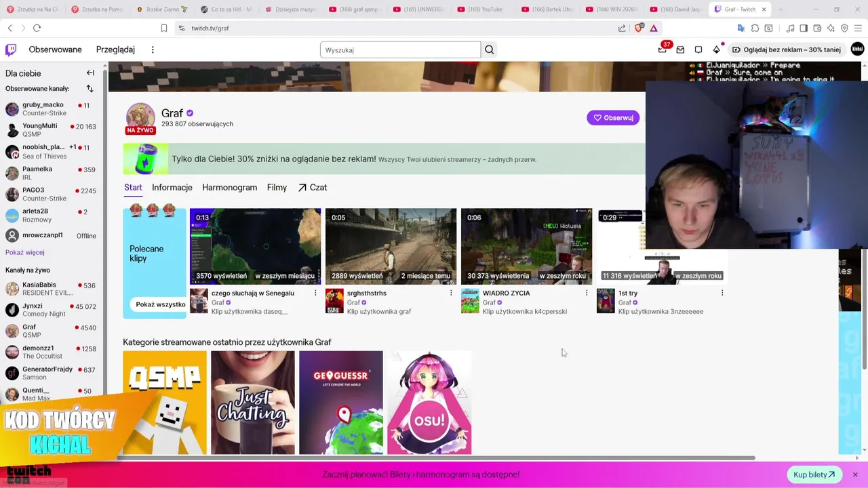This screenshot has width=868, height=488.
Task: Dismiss the bottom TwitchCon banner
Action: coord(855,474)
